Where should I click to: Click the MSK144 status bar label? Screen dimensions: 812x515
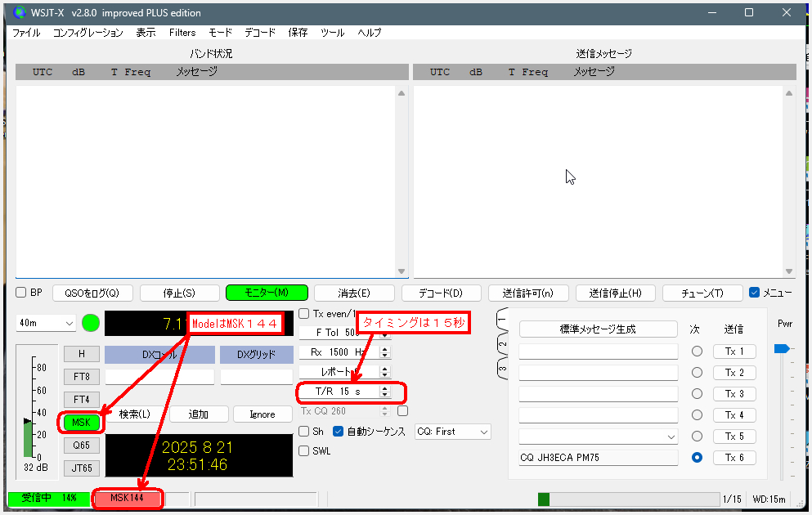click(x=127, y=498)
